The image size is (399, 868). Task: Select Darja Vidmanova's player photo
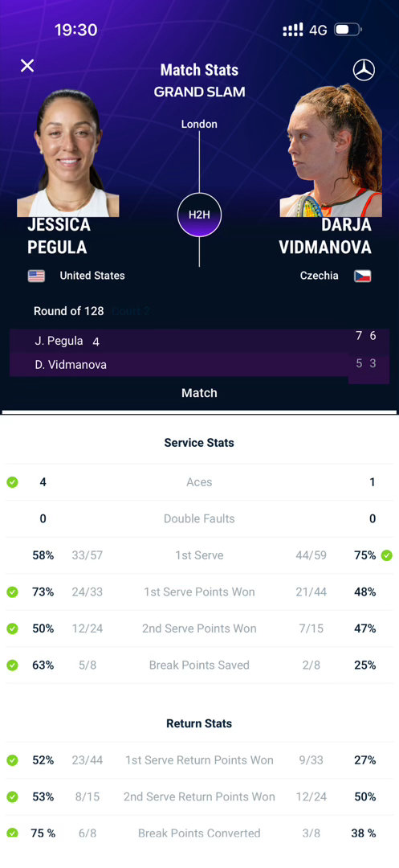[331, 150]
